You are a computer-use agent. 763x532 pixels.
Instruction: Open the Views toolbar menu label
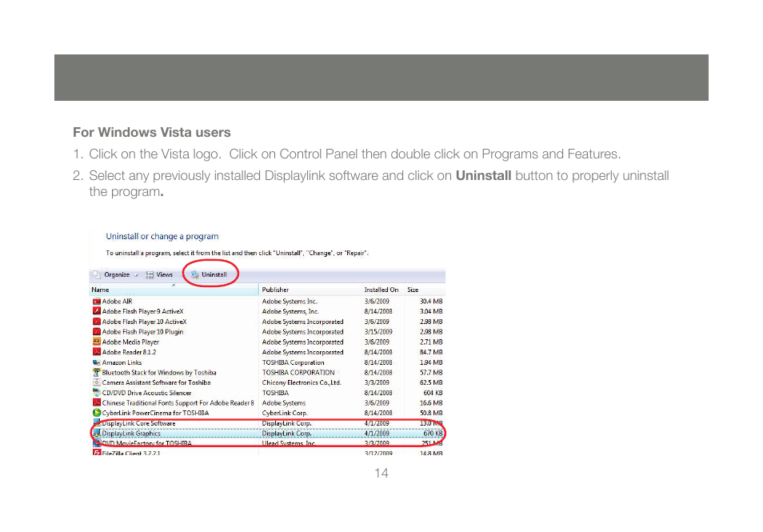pos(165,275)
